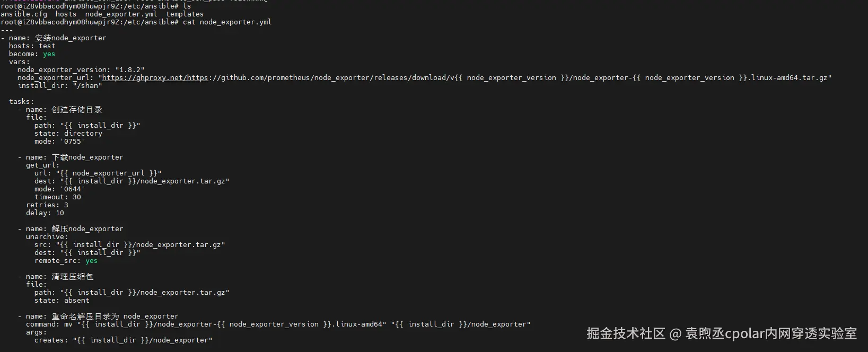Click the 'state: directory' line
The width and height of the screenshot is (868, 352).
click(68, 134)
